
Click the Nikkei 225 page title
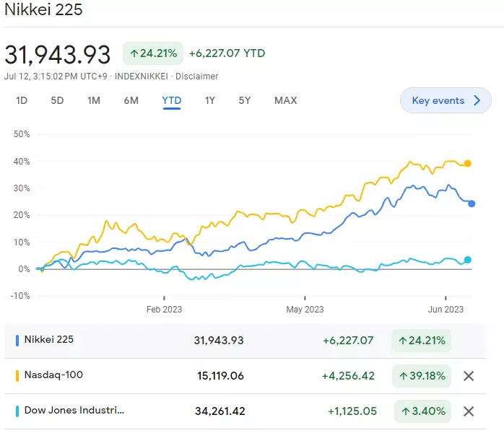pyautogui.click(x=43, y=9)
